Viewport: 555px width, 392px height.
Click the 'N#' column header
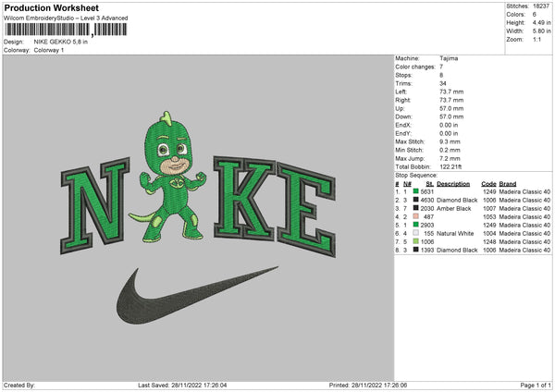coord(407,184)
